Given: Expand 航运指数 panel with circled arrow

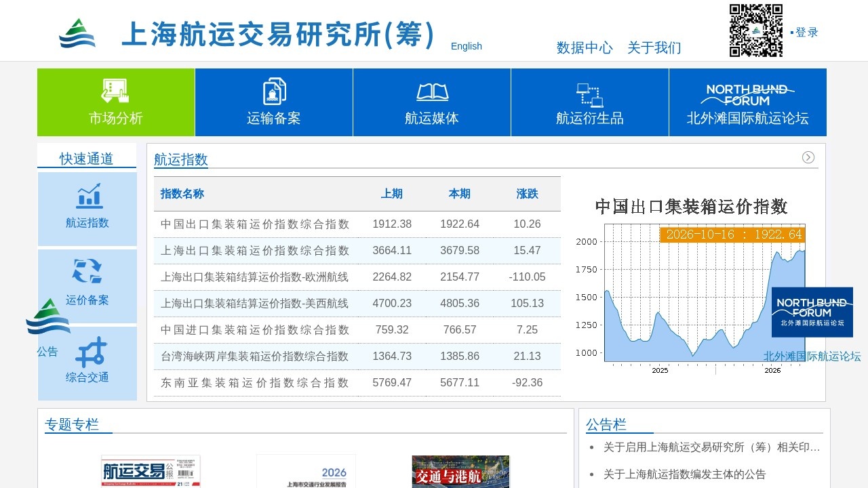Looking at the screenshot, I should [808, 157].
